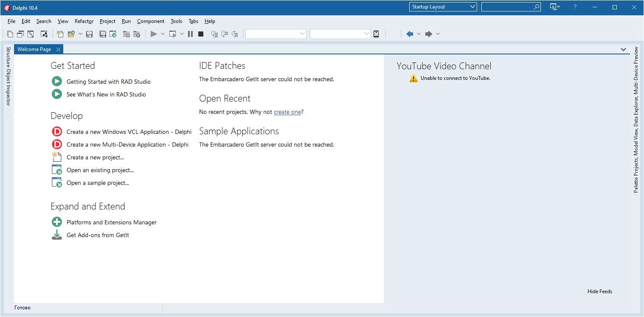Create a new Windows VCL Application
Screen dimensions: 644x317
[x=129, y=132]
